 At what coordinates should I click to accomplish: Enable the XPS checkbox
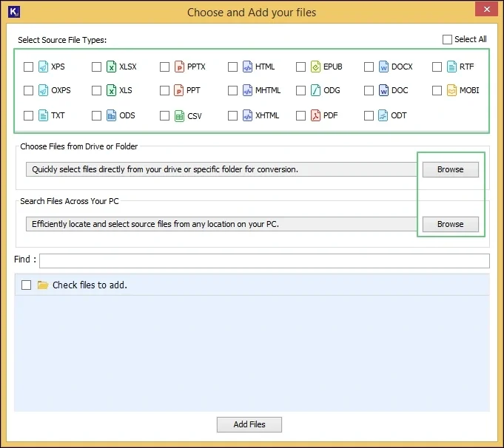click(28, 67)
